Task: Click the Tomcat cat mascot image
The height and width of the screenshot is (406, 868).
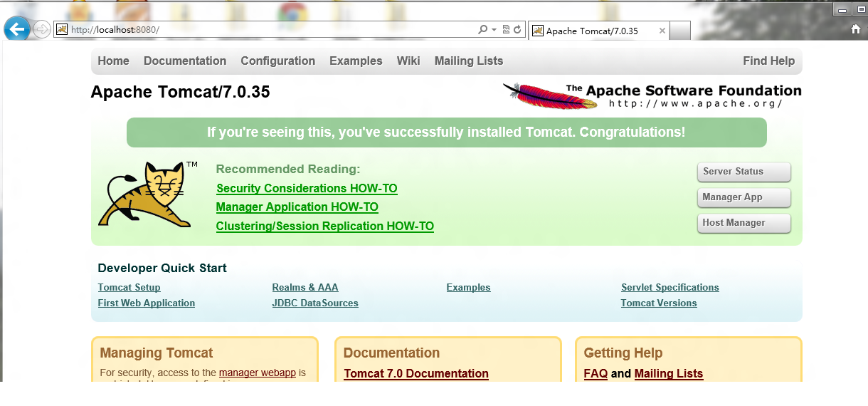Action: coord(148,194)
